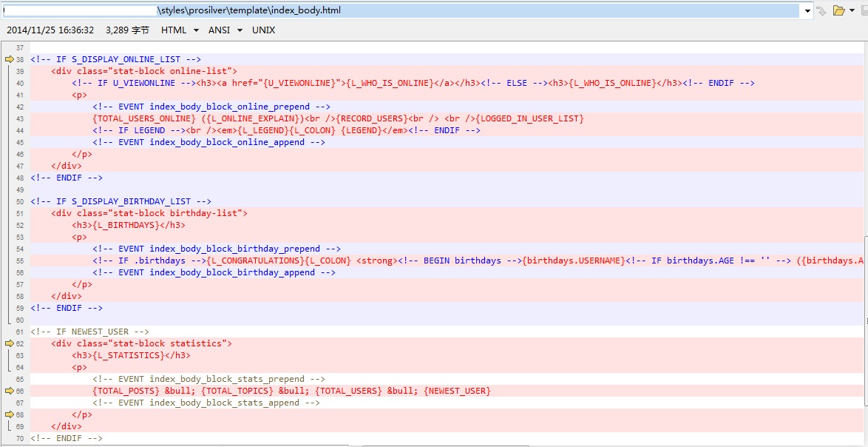The image size is (868, 447).
Task: Click EVENT index_body_block_online_prepend line
Action: click(x=211, y=107)
